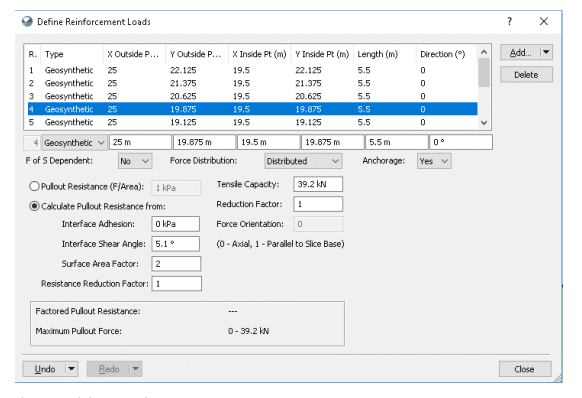Click the list scroll up arrow
This screenshot has width=582, height=398.
tap(484, 52)
